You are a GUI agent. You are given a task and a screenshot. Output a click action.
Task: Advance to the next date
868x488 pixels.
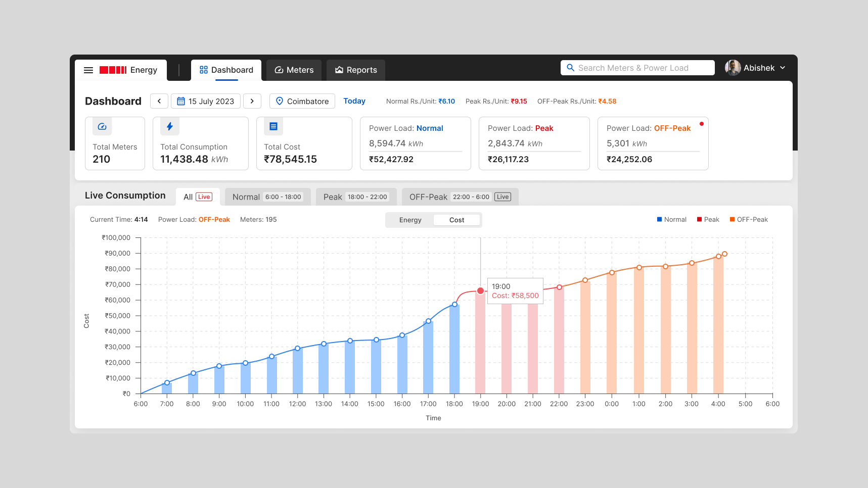tap(252, 101)
